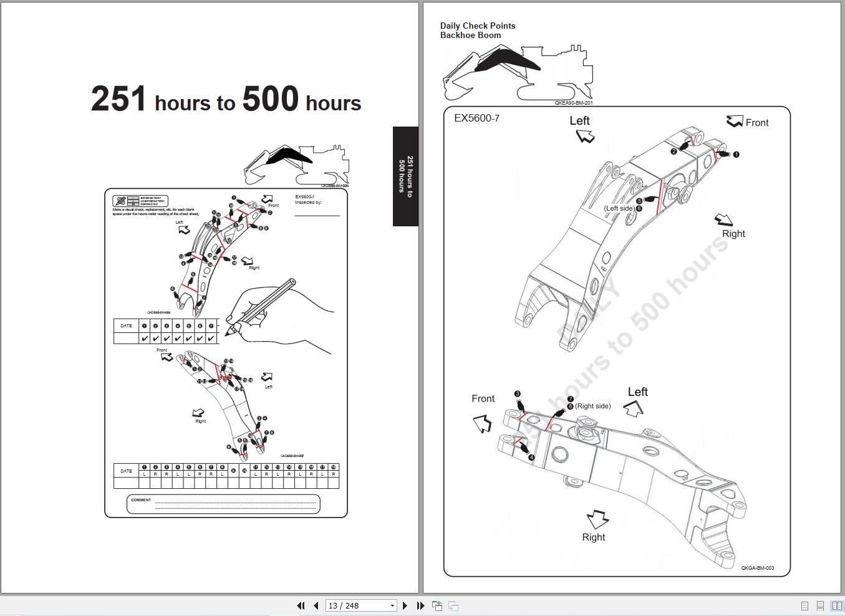Click the 'Inspected by' signature line
The image size is (845, 616).
(x=318, y=215)
